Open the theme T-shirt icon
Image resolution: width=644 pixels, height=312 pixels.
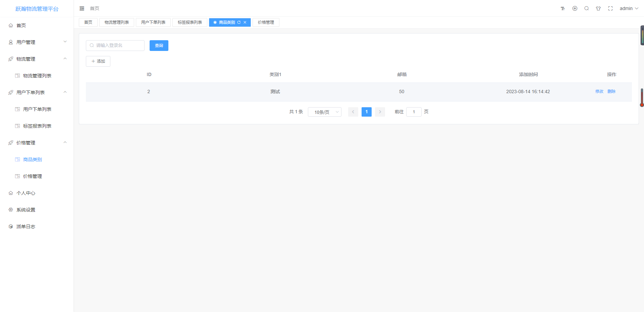click(598, 8)
